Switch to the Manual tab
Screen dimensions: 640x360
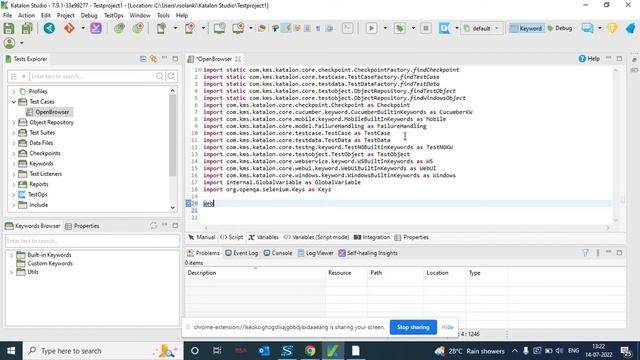(201, 237)
